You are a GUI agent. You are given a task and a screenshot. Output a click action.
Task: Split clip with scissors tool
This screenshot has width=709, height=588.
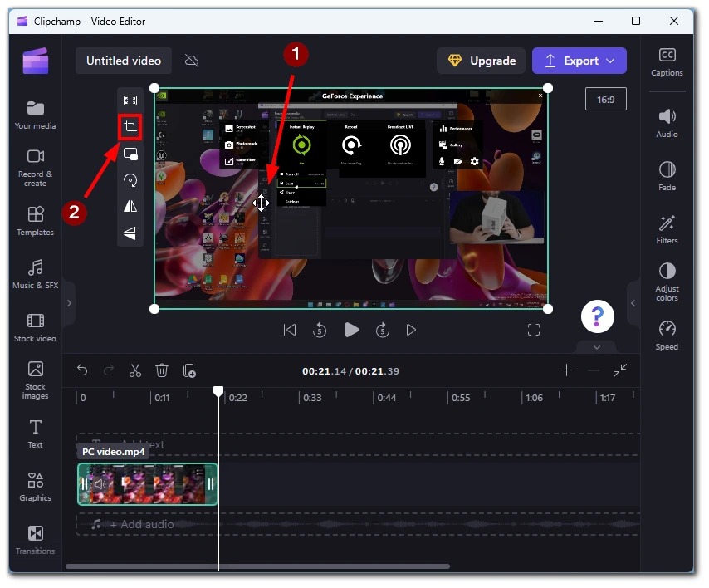pos(135,370)
